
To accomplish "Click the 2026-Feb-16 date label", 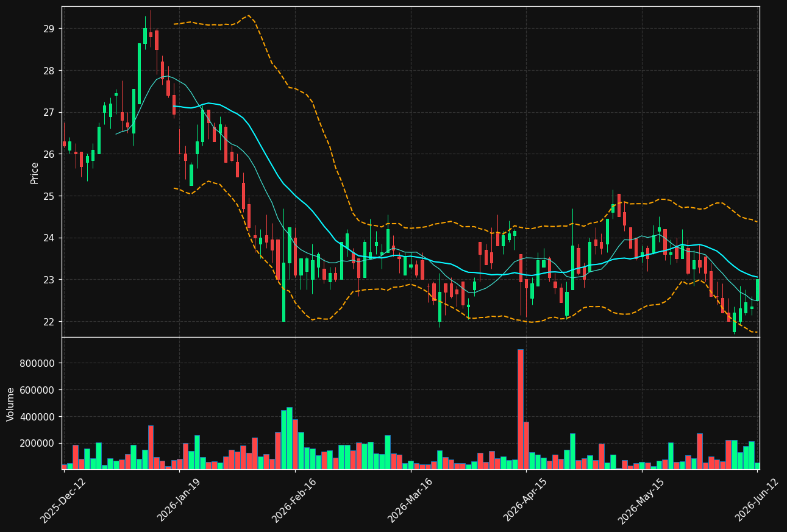I will tap(294, 501).
